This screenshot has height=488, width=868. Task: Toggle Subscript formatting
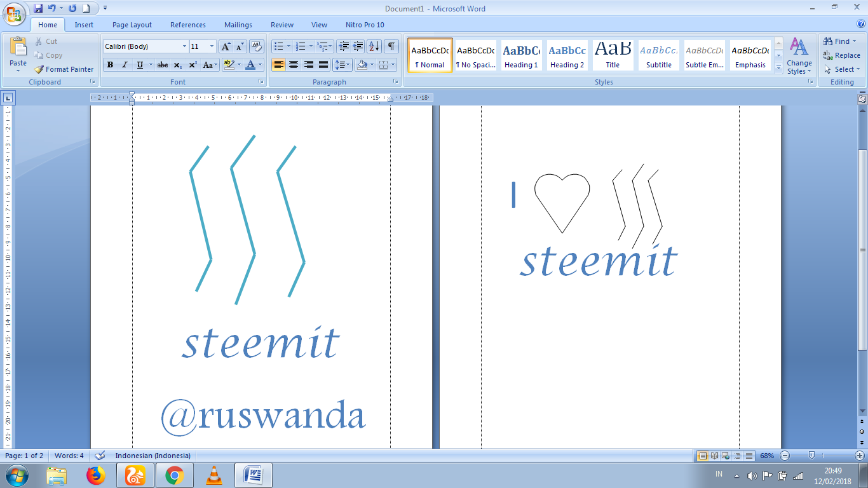click(x=178, y=65)
